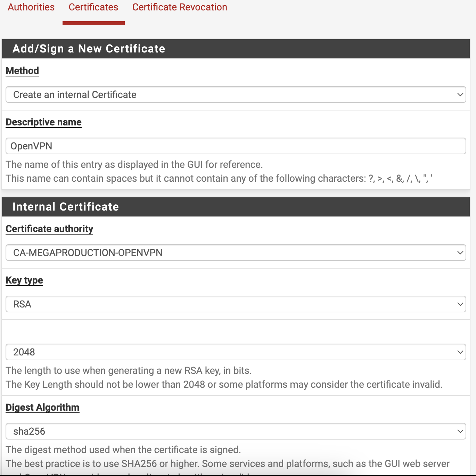The image size is (476, 476).
Task: Open the Authorities tab
Action: click(x=31, y=7)
